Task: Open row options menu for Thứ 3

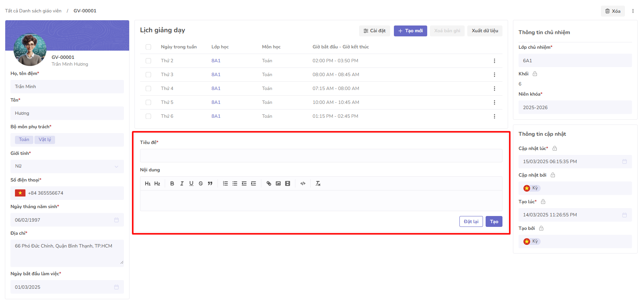Action: coord(494,75)
